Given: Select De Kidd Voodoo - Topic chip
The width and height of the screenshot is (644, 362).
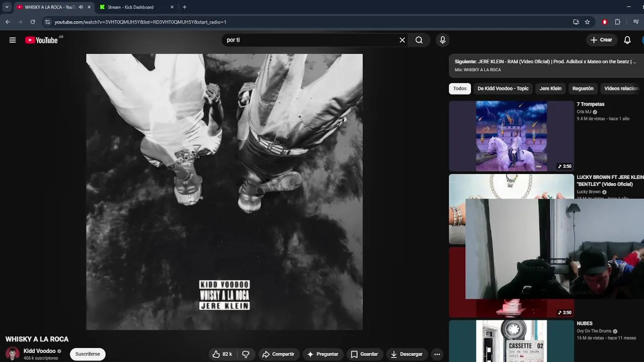Looking at the screenshot, I should 503,88.
